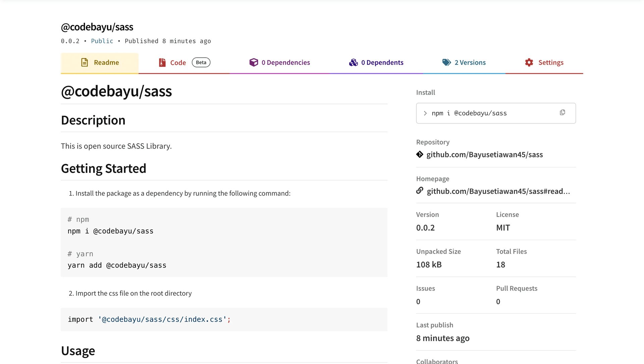Click the npm i @codebayu/sass install field

(496, 113)
